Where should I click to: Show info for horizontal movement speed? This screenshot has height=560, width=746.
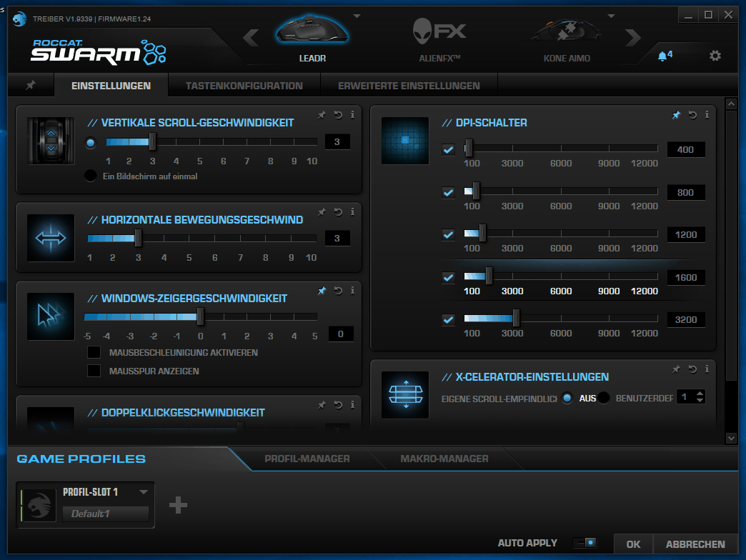pos(352,211)
